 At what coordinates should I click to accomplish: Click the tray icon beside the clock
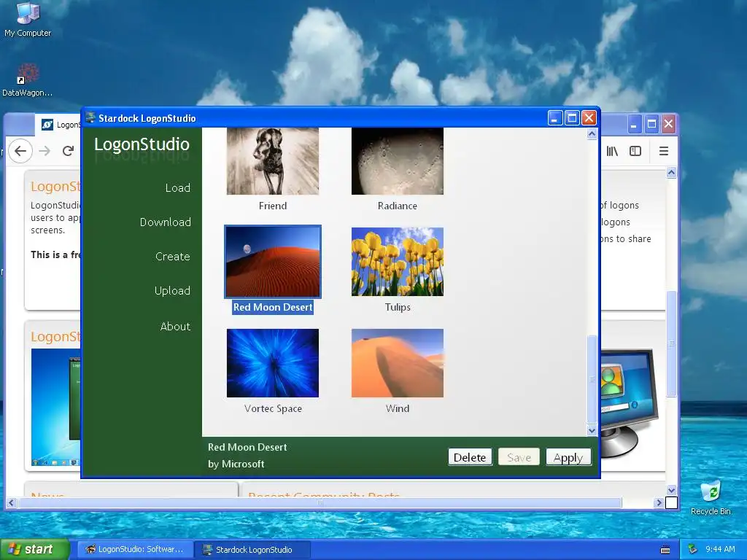point(693,550)
